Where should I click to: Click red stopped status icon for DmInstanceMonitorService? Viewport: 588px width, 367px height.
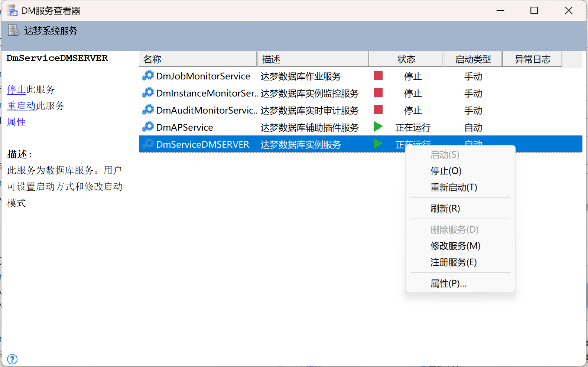tap(378, 92)
